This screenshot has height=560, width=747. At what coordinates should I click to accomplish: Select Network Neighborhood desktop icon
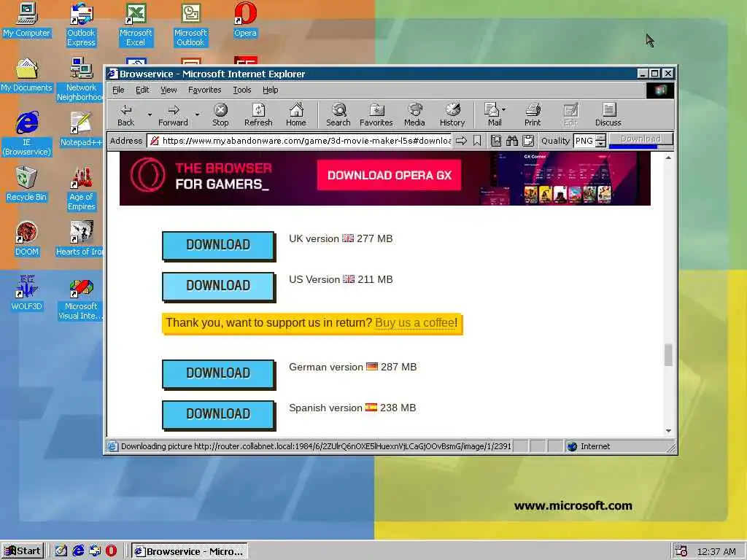(80, 79)
